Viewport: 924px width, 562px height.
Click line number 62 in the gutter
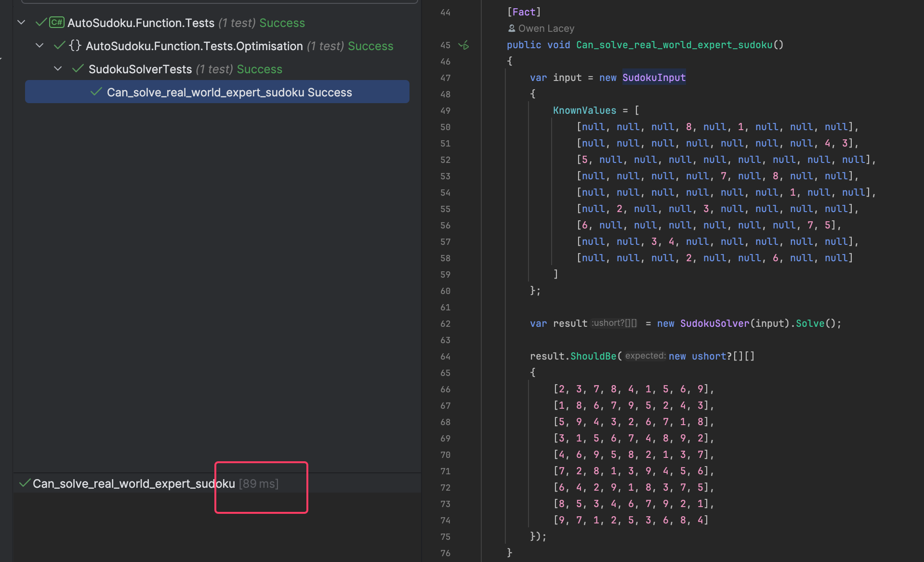pyautogui.click(x=445, y=323)
